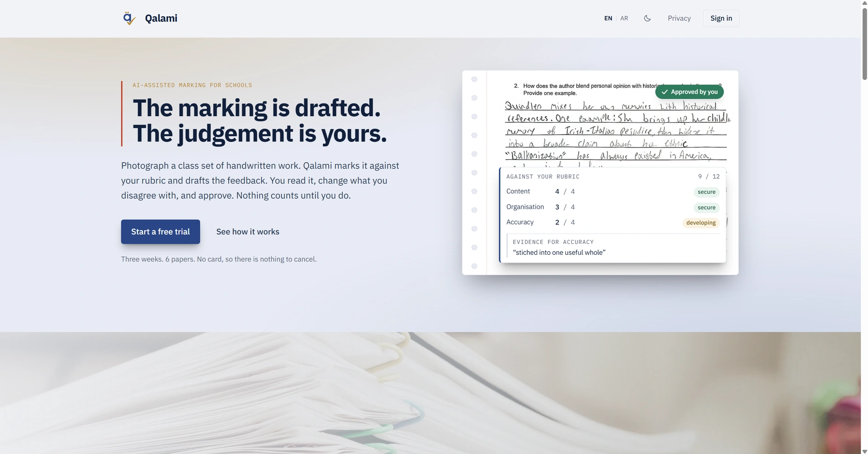The height and width of the screenshot is (454, 868).
Task: Open the Privacy page
Action: point(679,18)
